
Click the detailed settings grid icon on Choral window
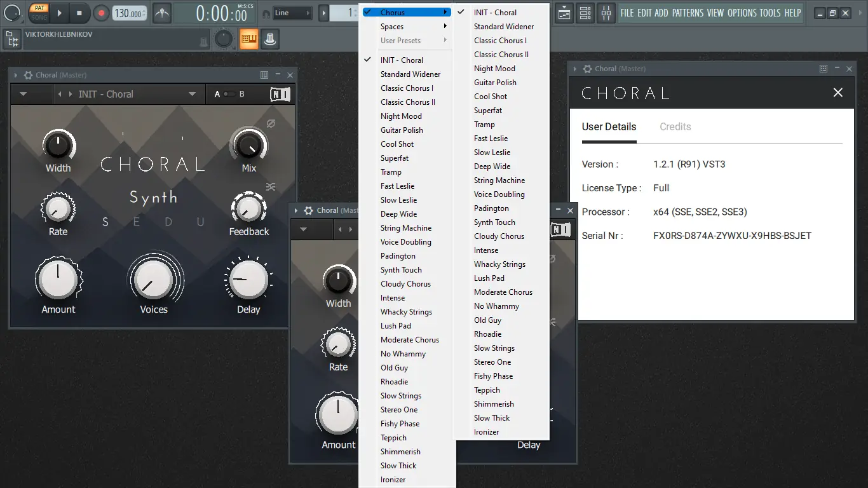[264, 74]
